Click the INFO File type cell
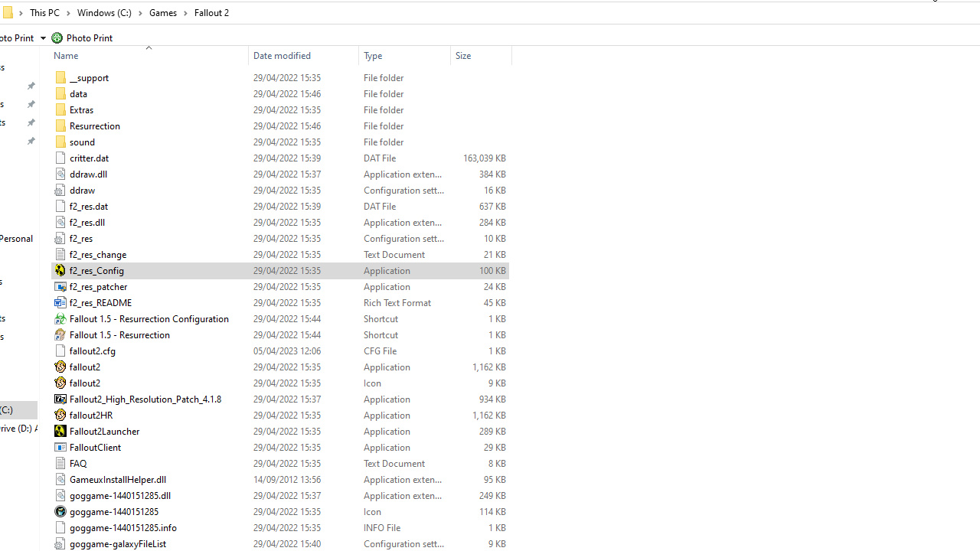Screen dimensions: 980x551 click(382, 527)
